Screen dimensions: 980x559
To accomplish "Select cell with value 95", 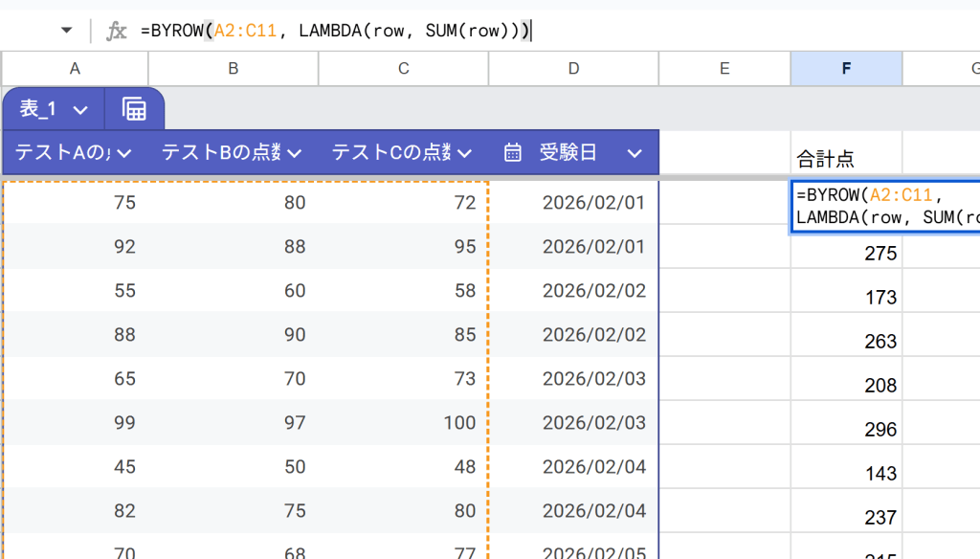I will 404,246.
